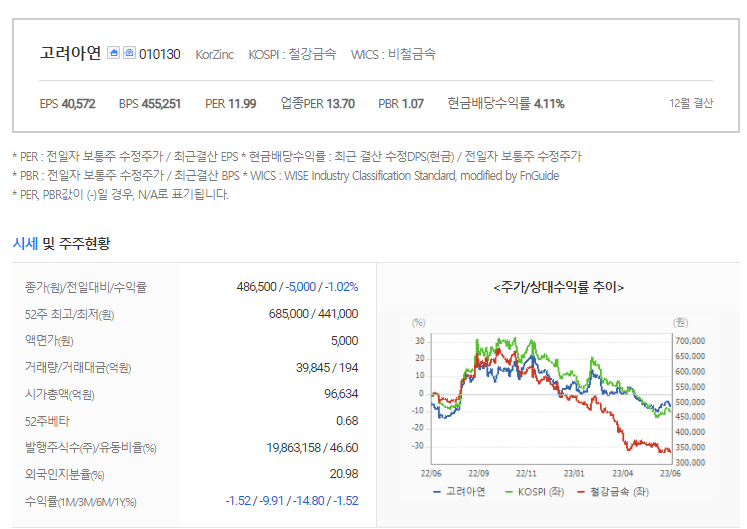
Task: Click the KOSPI (좌) green legend entry
Action: (x=535, y=491)
